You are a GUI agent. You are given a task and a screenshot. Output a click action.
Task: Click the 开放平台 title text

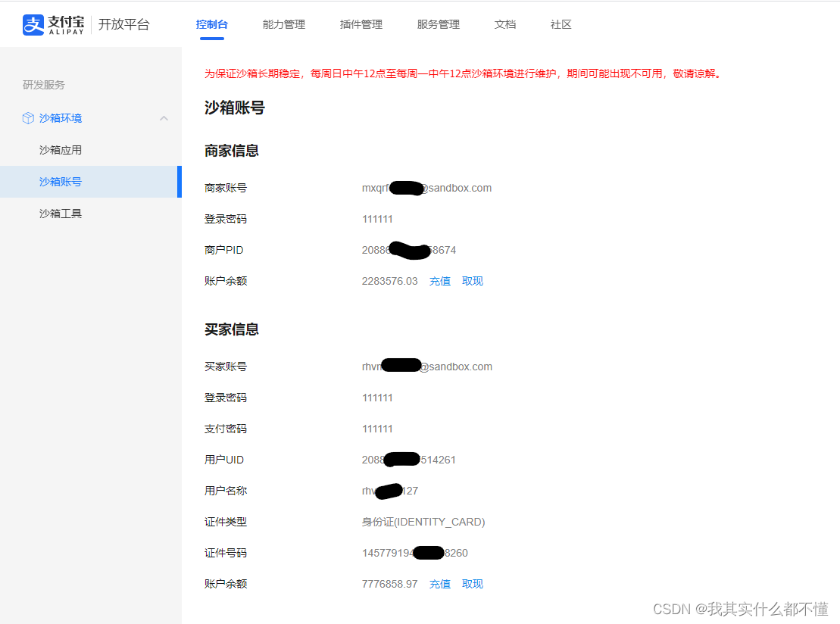point(123,25)
